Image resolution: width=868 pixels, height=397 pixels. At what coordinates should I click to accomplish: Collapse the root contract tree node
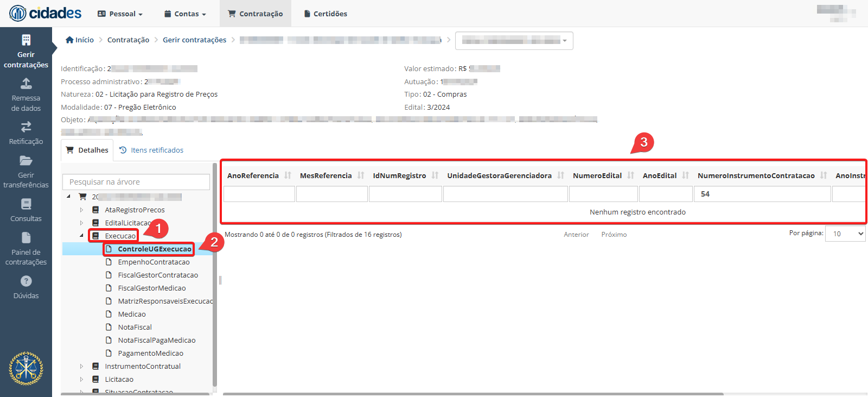68,197
